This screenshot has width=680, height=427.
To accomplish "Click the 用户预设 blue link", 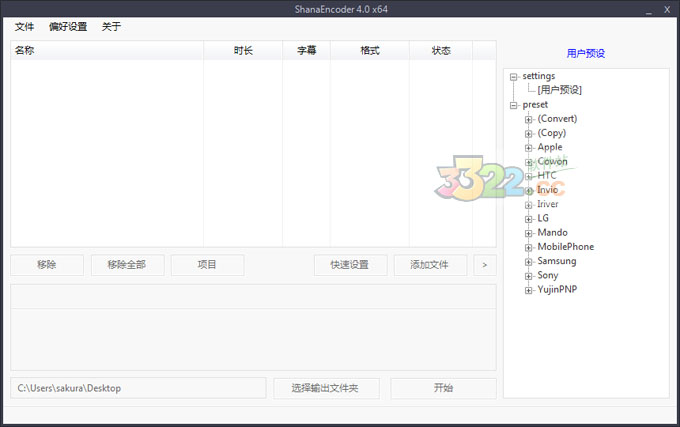I will pos(585,53).
